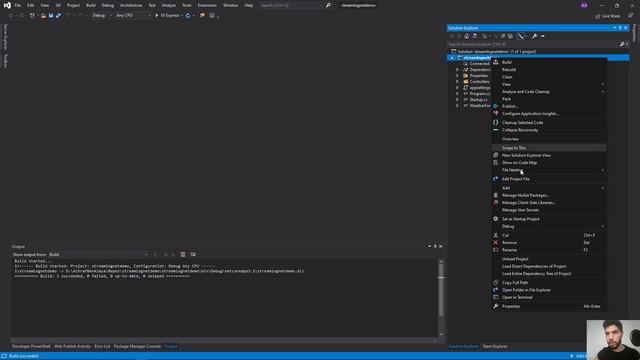
Task: Click the Cut scissors icon in context menu
Action: tap(496, 235)
